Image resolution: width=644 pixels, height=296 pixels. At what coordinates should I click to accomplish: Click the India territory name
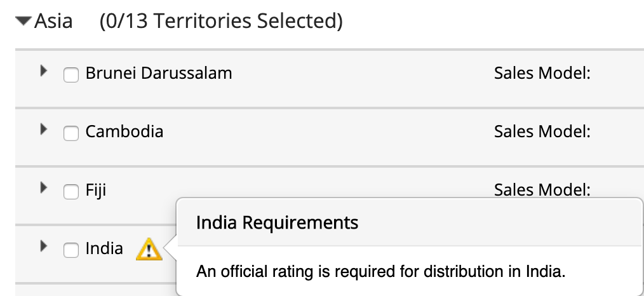pos(104,248)
